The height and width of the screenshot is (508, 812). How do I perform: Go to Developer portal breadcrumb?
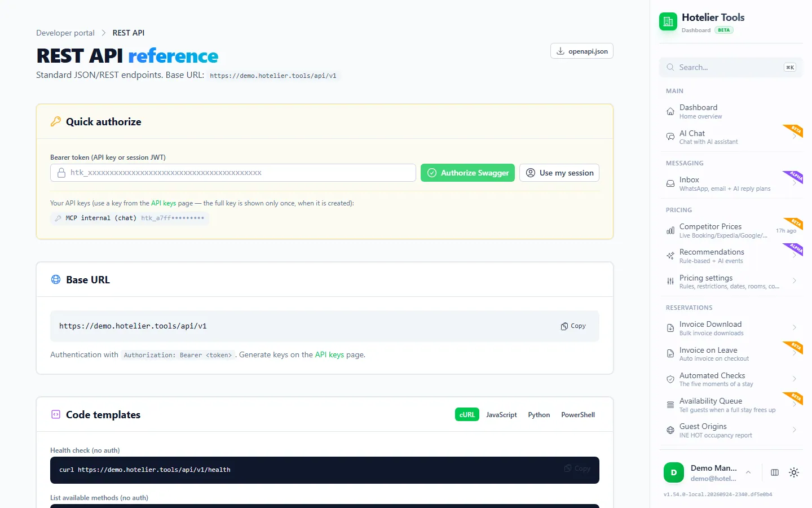click(x=65, y=33)
